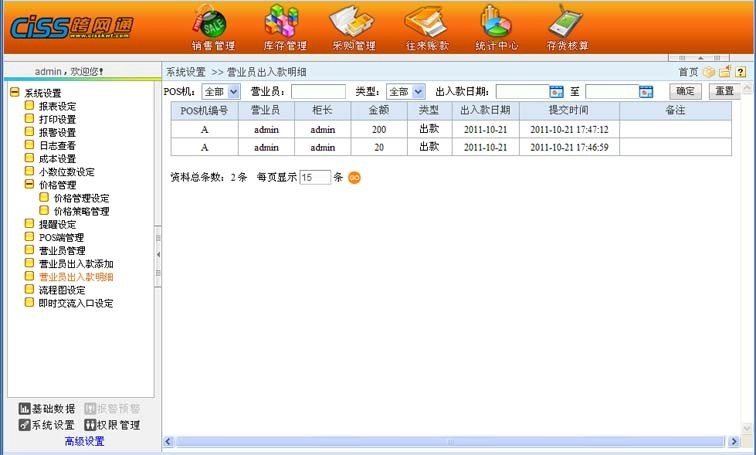Click the 高级设置 link

click(84, 441)
